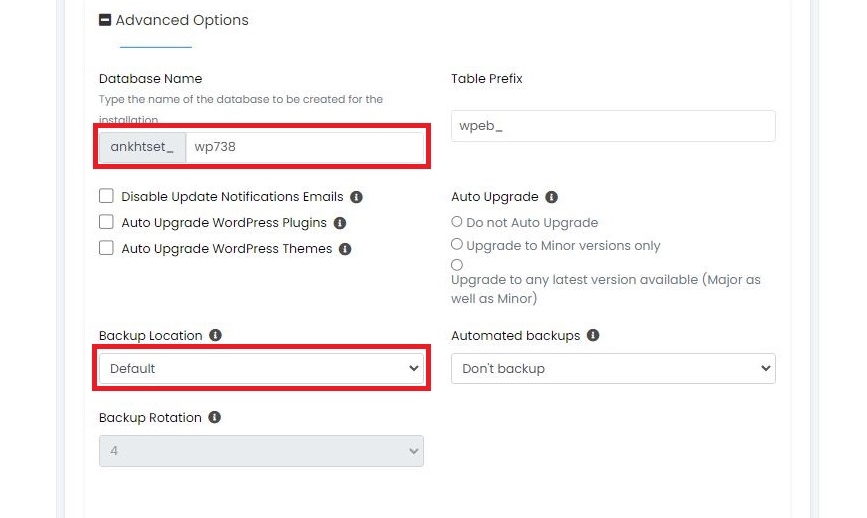Tick Auto Upgrade WordPress Themes checkbox

point(106,247)
